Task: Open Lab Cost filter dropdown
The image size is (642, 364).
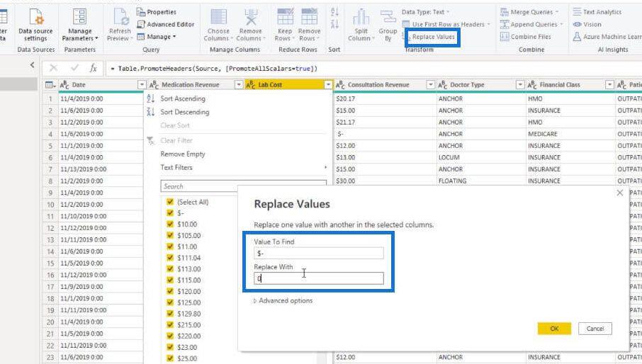Action: pos(328,85)
